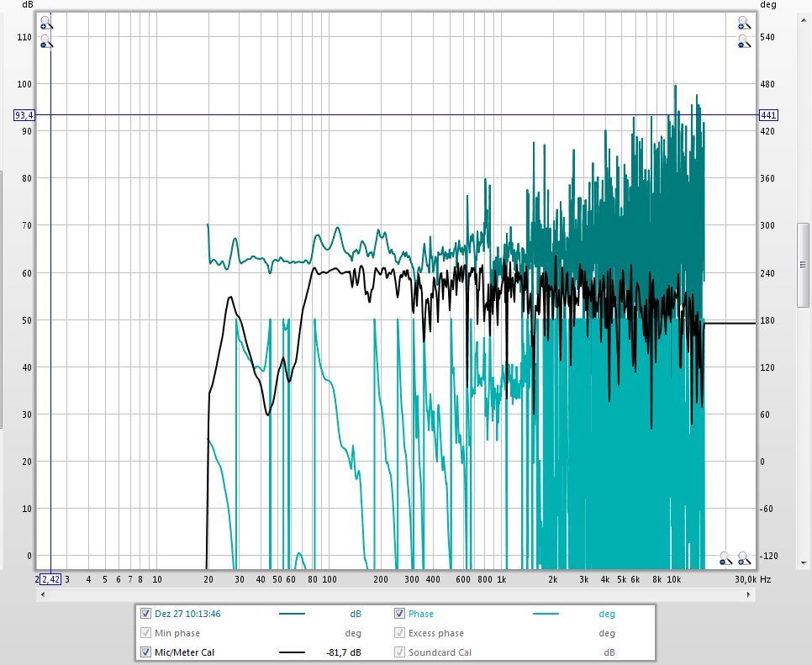Toggle the Soundcard Cal checkbox
This screenshot has width=812, height=665.
[x=400, y=652]
